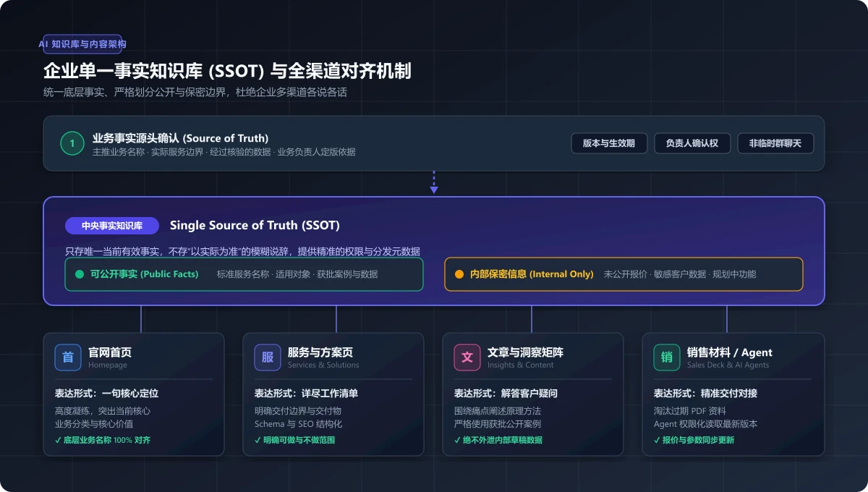Click text 表达形式：详尽工作清单
The height and width of the screenshot is (492, 868).
306,394
